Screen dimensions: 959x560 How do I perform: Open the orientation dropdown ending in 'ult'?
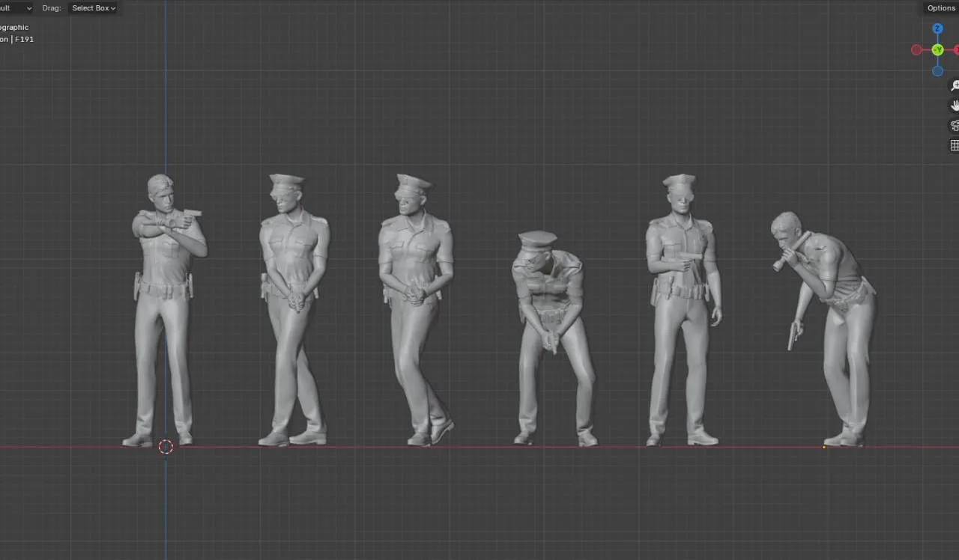coord(16,8)
